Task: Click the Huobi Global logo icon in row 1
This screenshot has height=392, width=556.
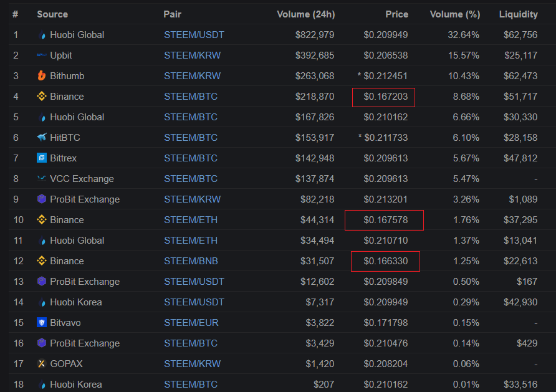Action: tap(42, 35)
